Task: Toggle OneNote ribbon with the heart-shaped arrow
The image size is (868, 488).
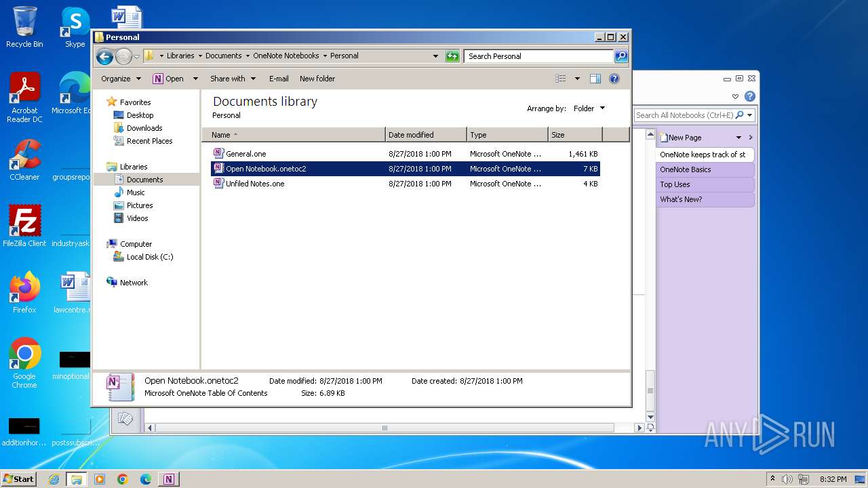Action: (736, 97)
